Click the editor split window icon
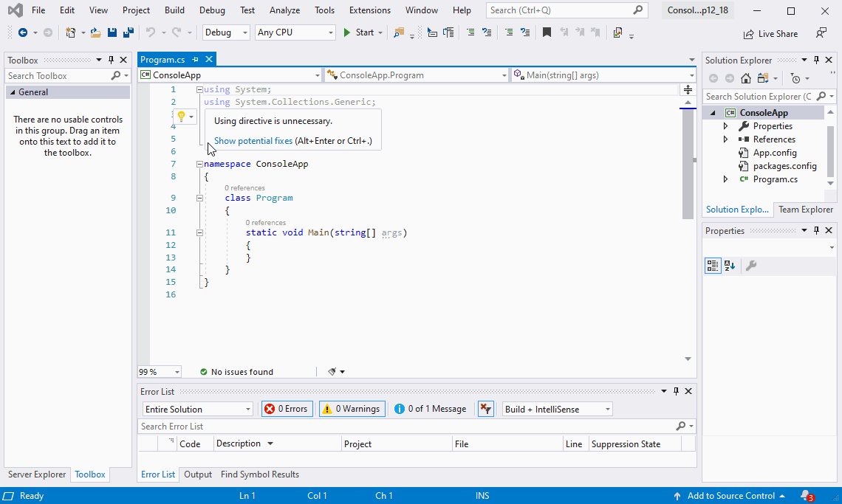Viewport: 842px width, 504px height. [688, 89]
